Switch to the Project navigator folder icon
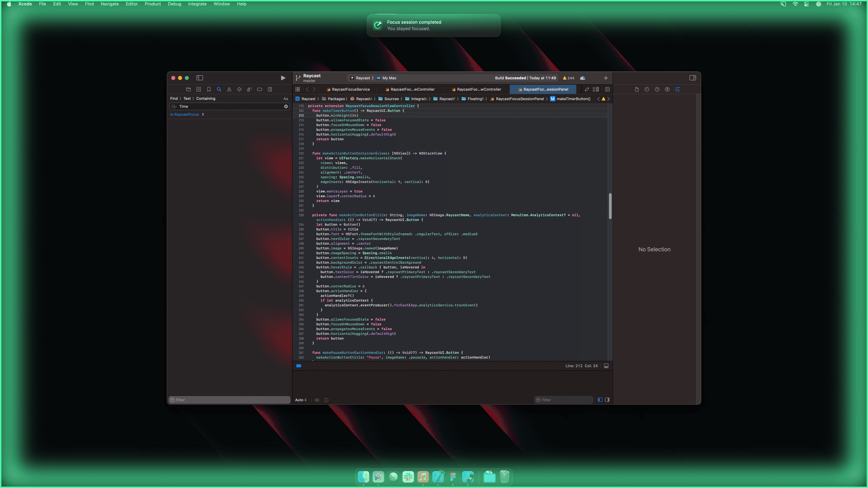 [188, 89]
